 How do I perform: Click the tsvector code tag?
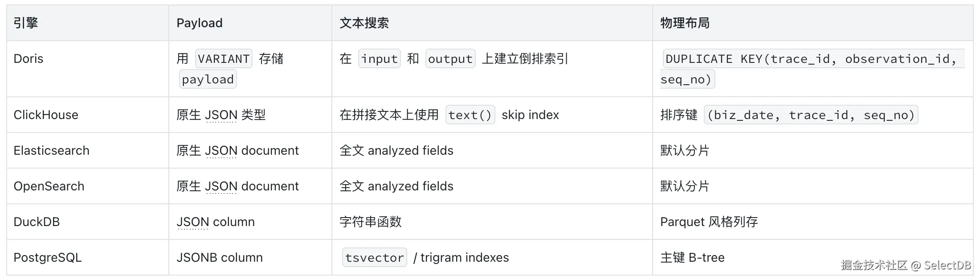point(375,258)
